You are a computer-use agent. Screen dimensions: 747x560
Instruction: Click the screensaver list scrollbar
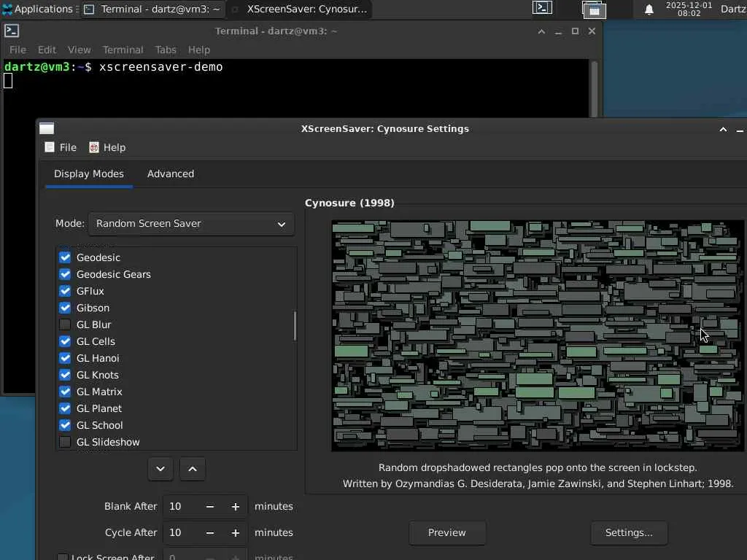coord(295,326)
